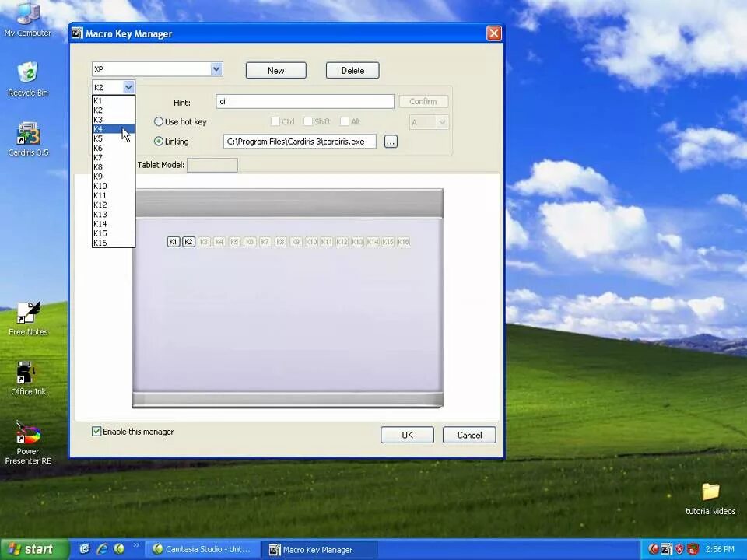Open Office Ink desktop shortcut
Viewport: 747px width, 560px height.
[28, 379]
